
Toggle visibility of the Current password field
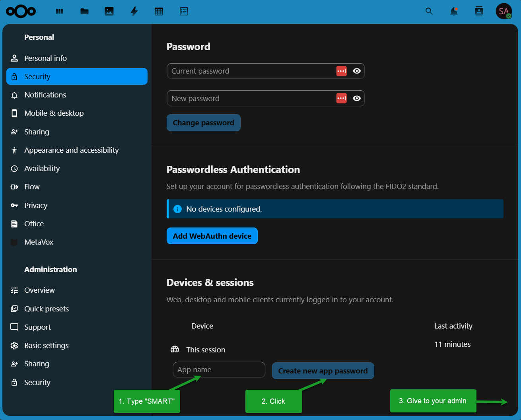[x=357, y=71]
